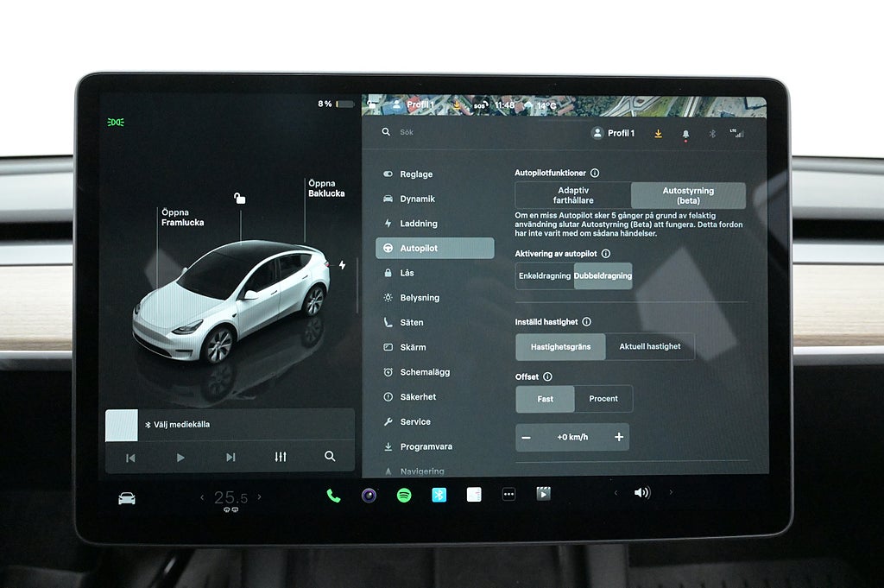Viewport: 884px width, 588px height.
Task: Open Profil 1 profile selector
Action: pyautogui.click(x=613, y=133)
